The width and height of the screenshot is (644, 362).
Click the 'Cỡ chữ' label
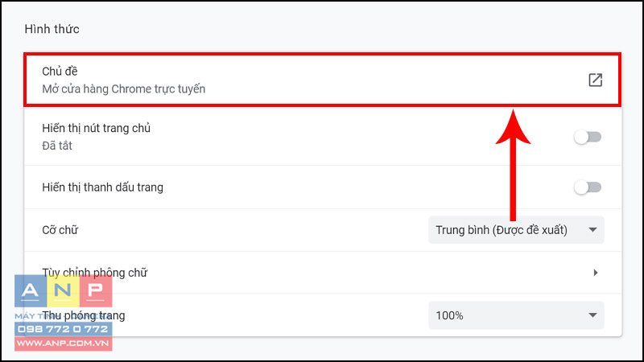click(x=60, y=230)
